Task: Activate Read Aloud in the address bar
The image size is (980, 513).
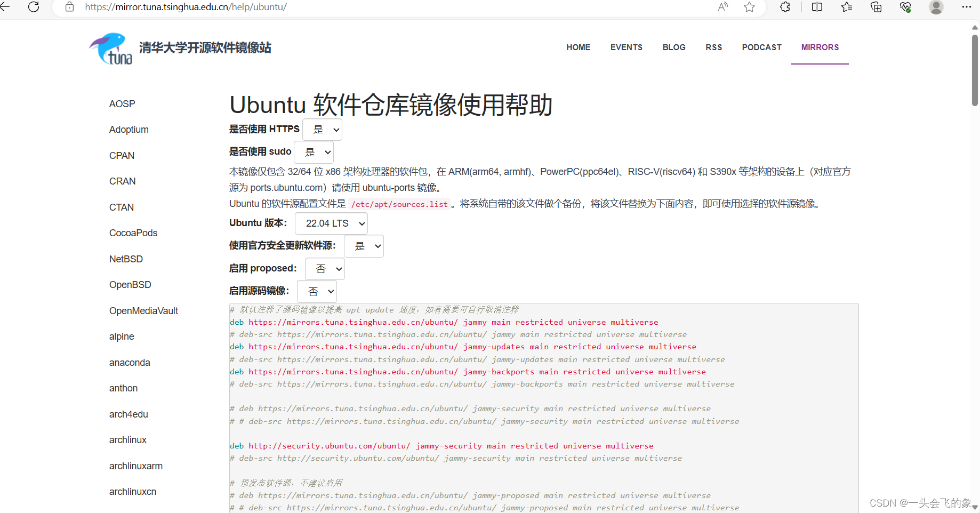Action: pos(722,7)
